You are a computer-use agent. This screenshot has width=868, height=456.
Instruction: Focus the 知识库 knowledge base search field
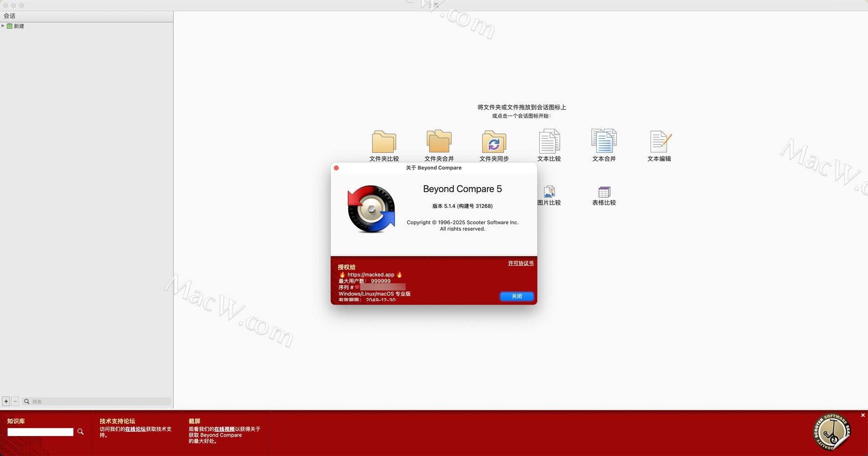40,432
